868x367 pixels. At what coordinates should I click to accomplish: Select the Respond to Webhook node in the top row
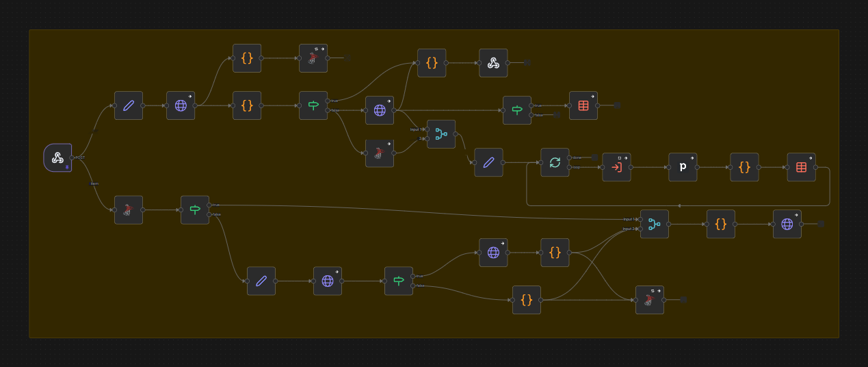(493, 63)
